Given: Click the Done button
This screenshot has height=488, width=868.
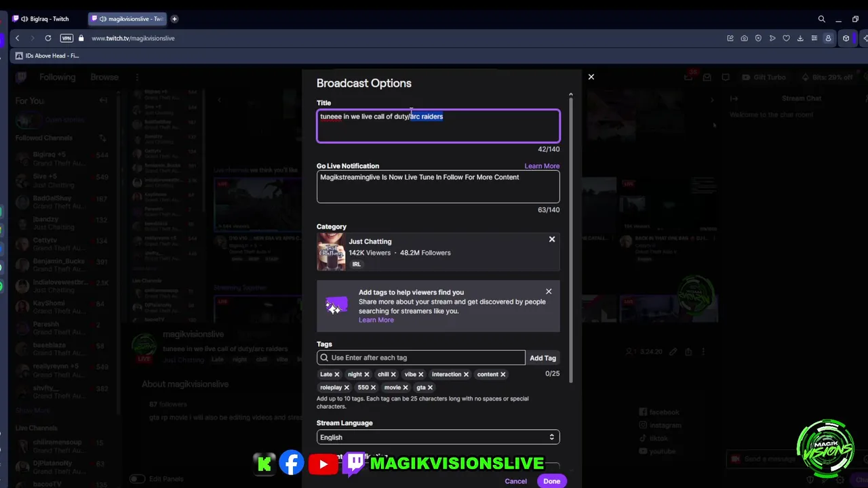Looking at the screenshot, I should click(551, 481).
